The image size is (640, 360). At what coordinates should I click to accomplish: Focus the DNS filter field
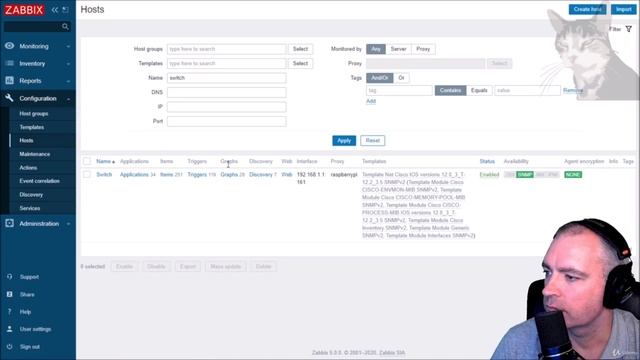tap(227, 92)
